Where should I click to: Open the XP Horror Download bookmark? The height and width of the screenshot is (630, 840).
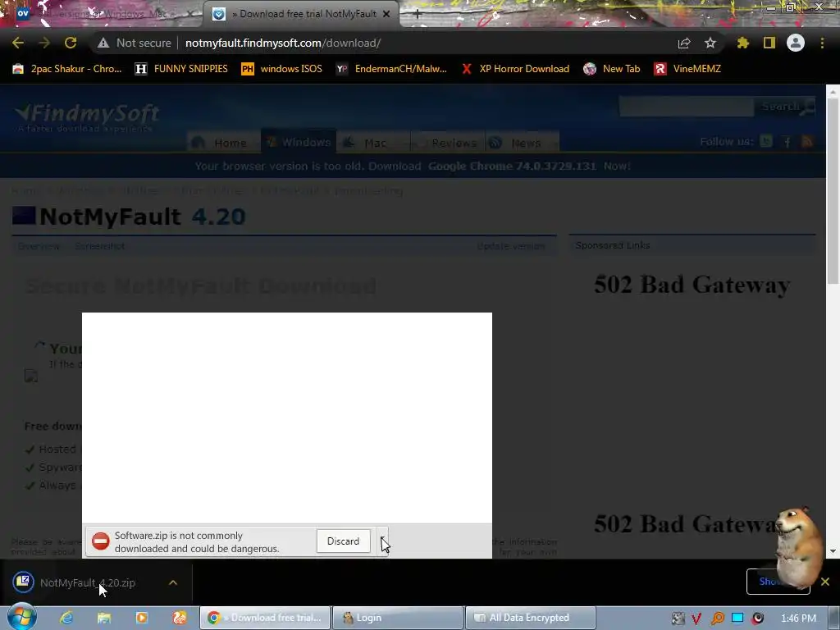click(516, 69)
